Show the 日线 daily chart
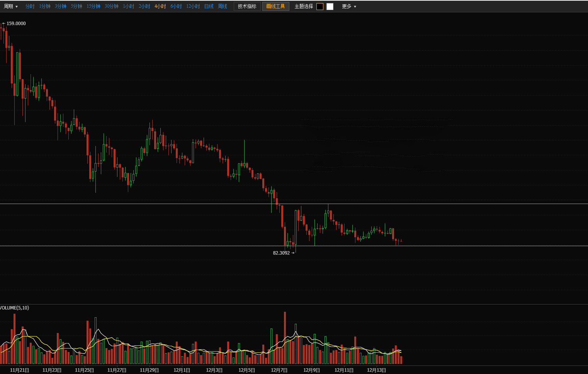Screen dimensions: 588x374 click(x=209, y=7)
